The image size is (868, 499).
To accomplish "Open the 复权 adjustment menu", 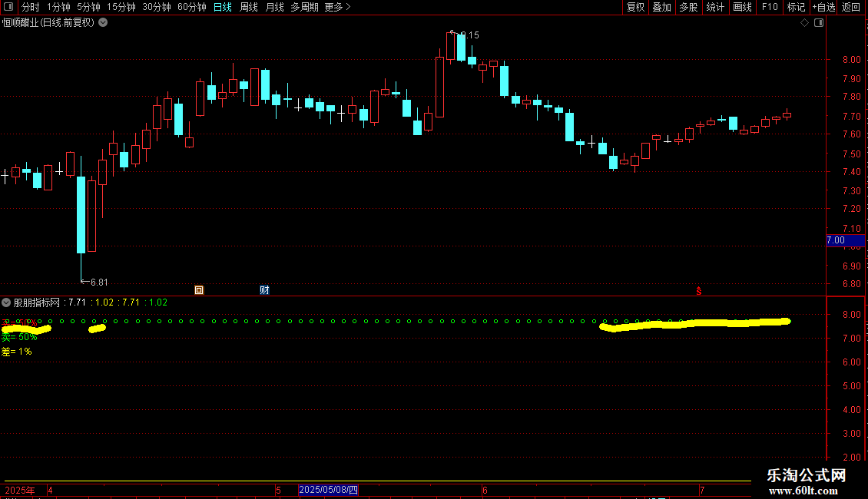I will tap(635, 7).
